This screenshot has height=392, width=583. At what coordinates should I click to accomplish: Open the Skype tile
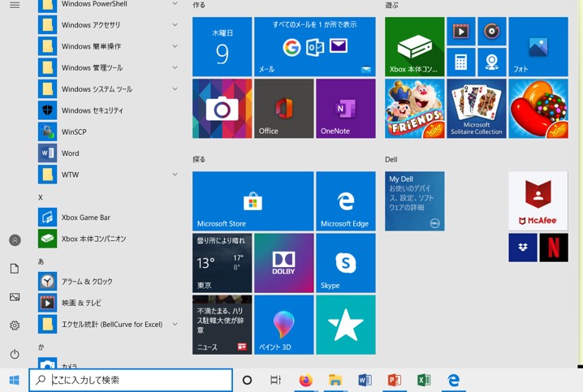point(346,263)
